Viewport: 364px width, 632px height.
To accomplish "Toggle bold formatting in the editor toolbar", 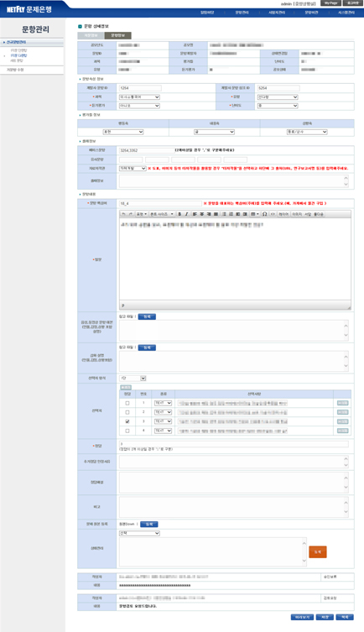I will [x=179, y=214].
